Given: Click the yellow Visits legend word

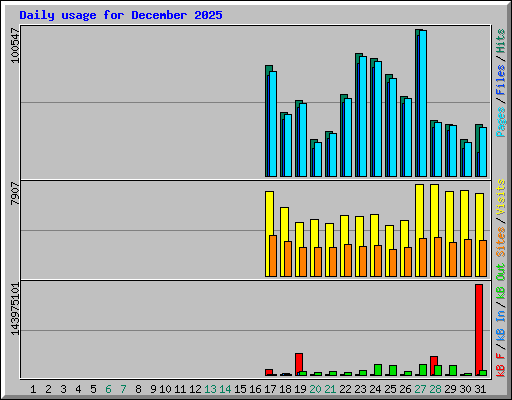Looking at the screenshot, I should 501,198.
